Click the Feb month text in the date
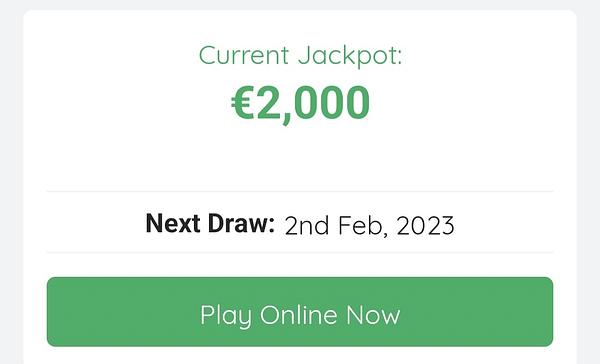The width and height of the screenshot is (600, 364). coord(360,225)
